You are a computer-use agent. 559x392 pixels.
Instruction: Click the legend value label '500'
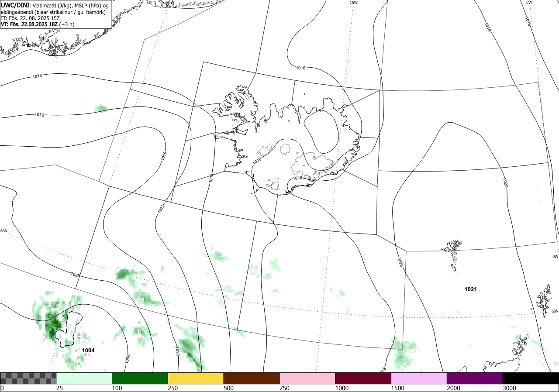pyautogui.click(x=229, y=388)
